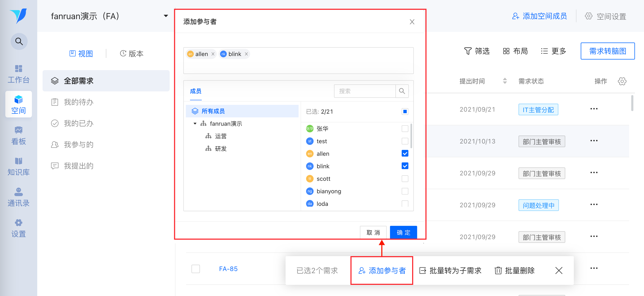Tick the FA-85 row checkbox
The image size is (644, 296).
pos(196,269)
